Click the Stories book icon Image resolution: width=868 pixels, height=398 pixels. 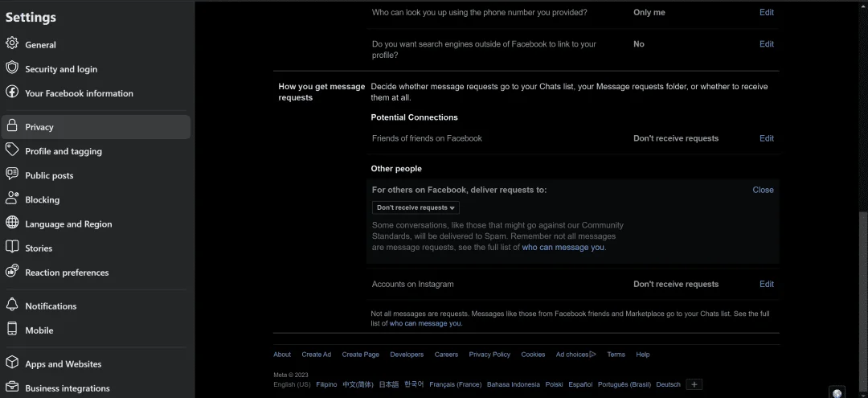pyautogui.click(x=12, y=247)
